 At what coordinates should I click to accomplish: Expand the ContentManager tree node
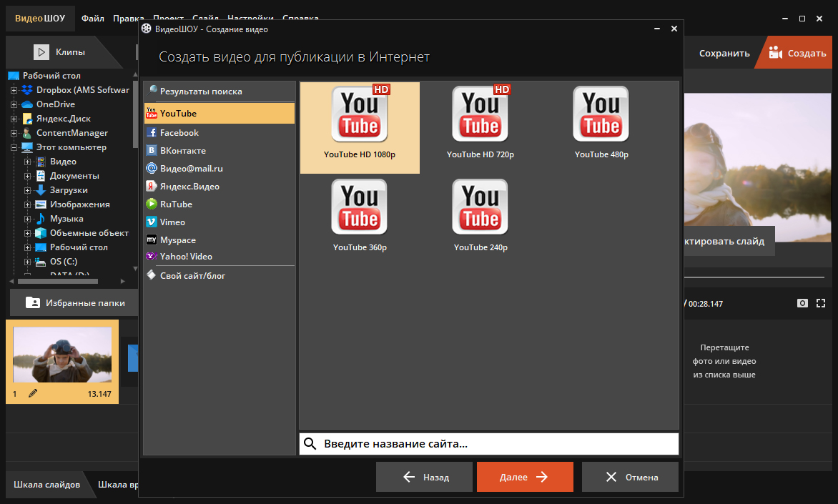pyautogui.click(x=14, y=133)
